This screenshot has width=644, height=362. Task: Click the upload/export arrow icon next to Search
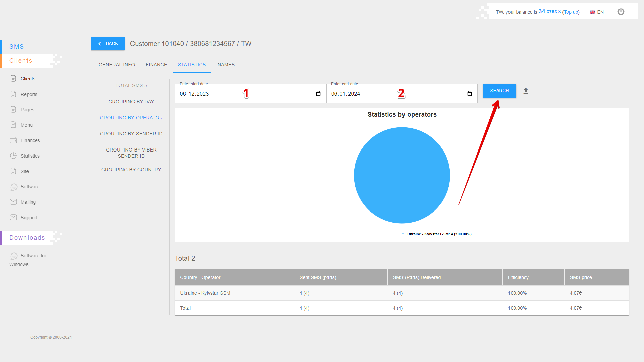coord(526,91)
